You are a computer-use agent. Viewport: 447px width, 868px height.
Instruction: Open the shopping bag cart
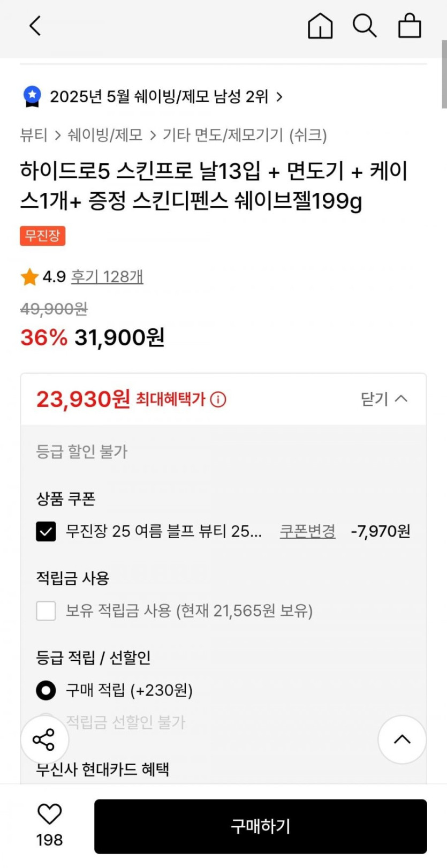click(x=410, y=26)
